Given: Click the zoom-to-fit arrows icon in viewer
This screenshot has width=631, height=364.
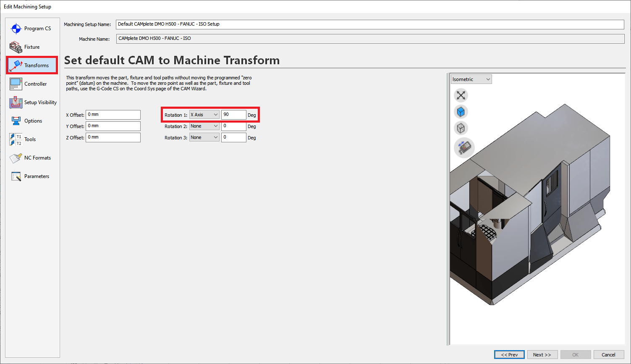Looking at the screenshot, I should coord(461,95).
